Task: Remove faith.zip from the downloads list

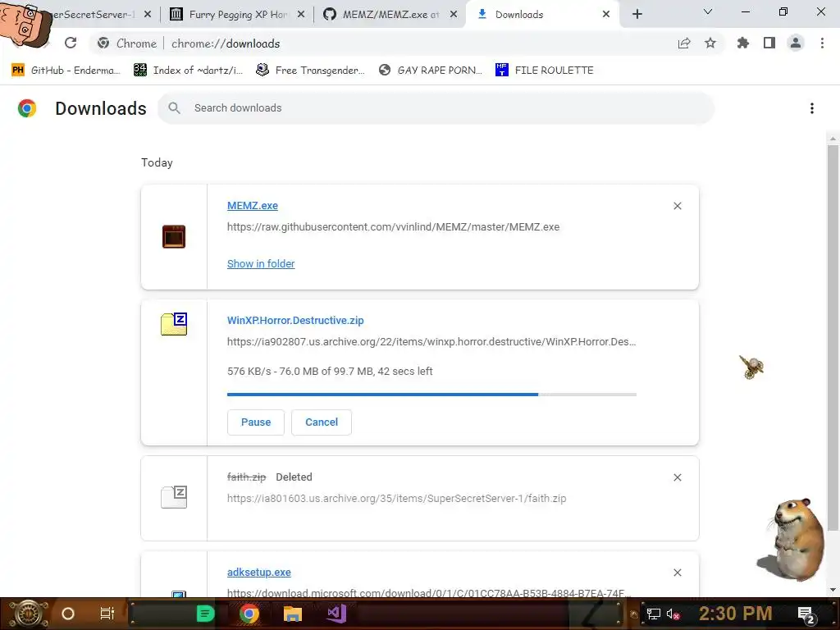Action: [x=678, y=477]
